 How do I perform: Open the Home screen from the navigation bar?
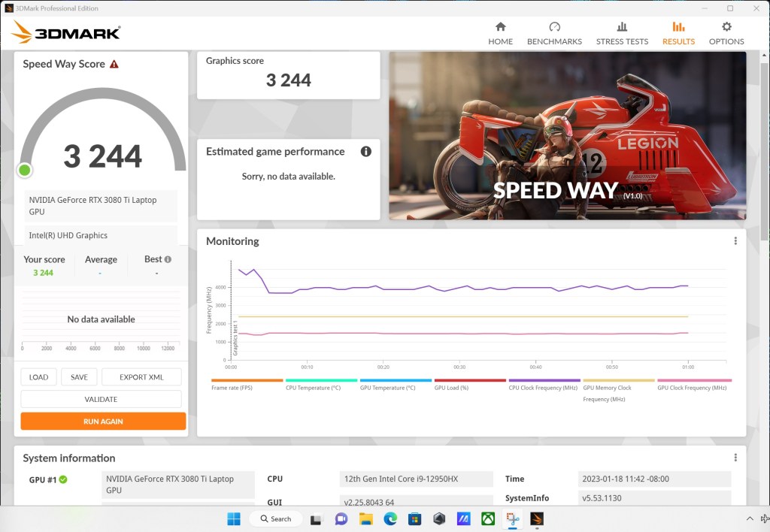point(500,33)
